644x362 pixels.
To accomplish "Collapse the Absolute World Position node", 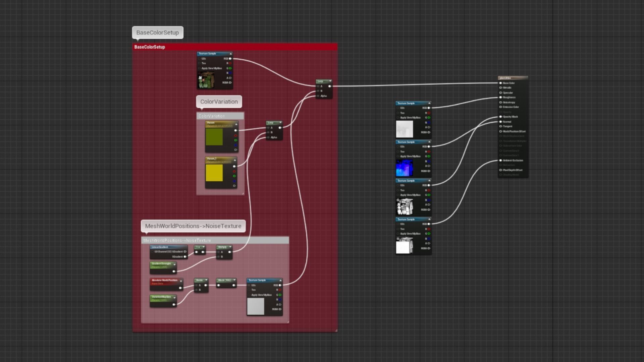I will 181,281.
